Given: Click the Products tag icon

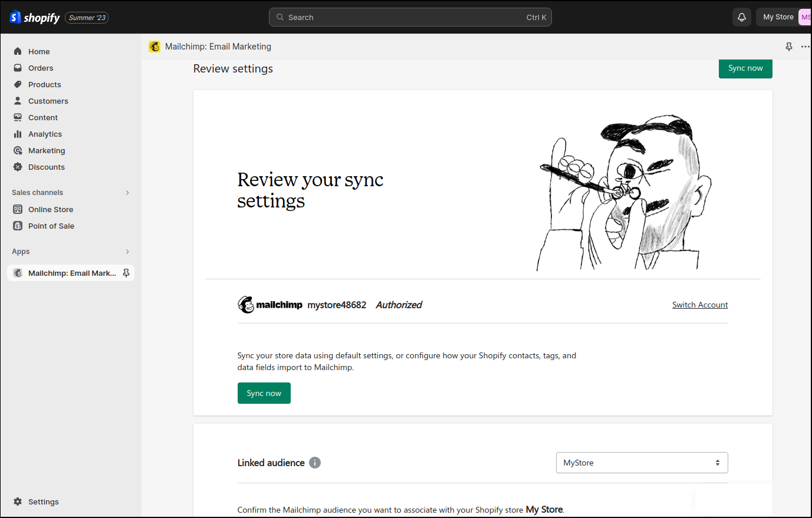Looking at the screenshot, I should [18, 84].
